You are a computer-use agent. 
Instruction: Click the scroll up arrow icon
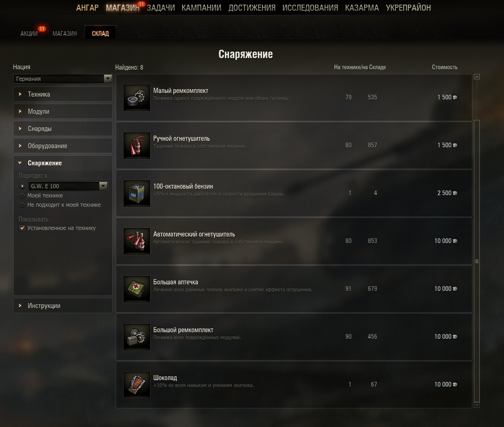(x=477, y=77)
